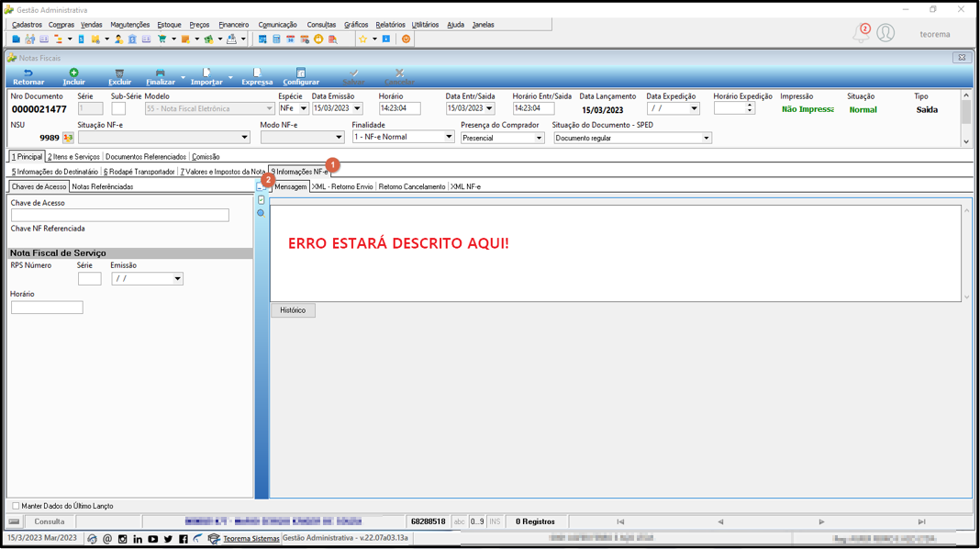Open the RPS Emissão date dropdown

pos(177,278)
